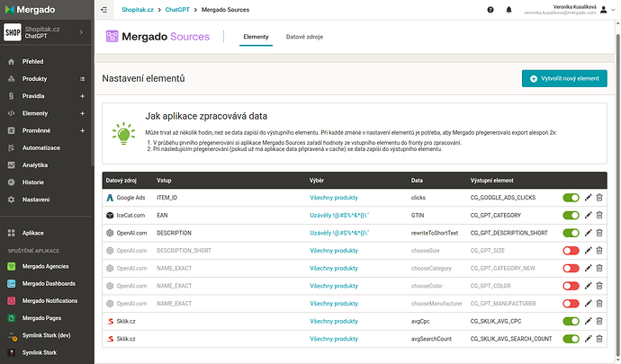Screen dimensions: 621x364
Task: Open Analytika in the sidebar
Action: point(35,165)
